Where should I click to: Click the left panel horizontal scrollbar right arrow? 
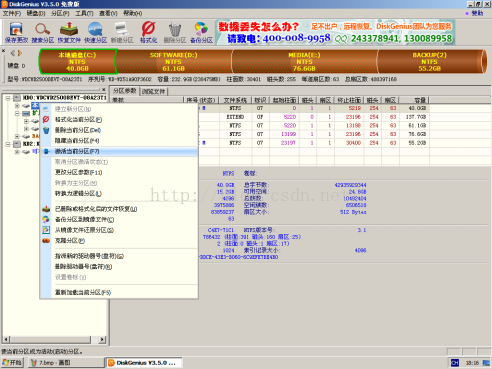[103, 340]
